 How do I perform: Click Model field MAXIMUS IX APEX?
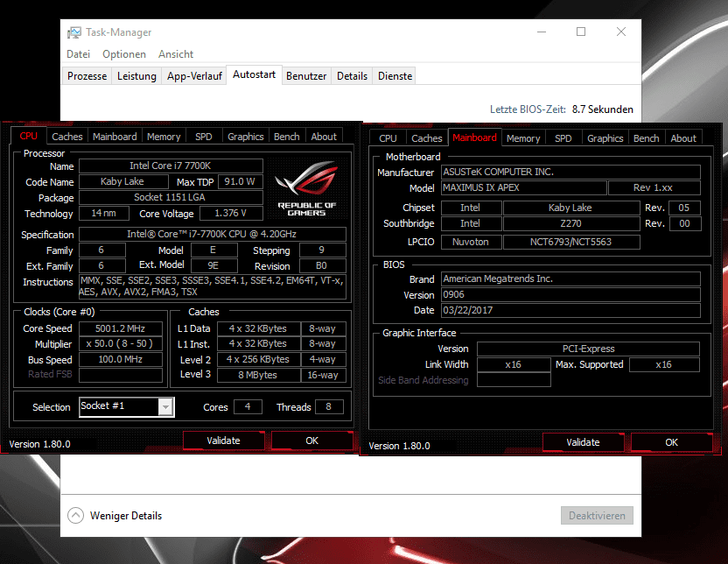tap(524, 187)
